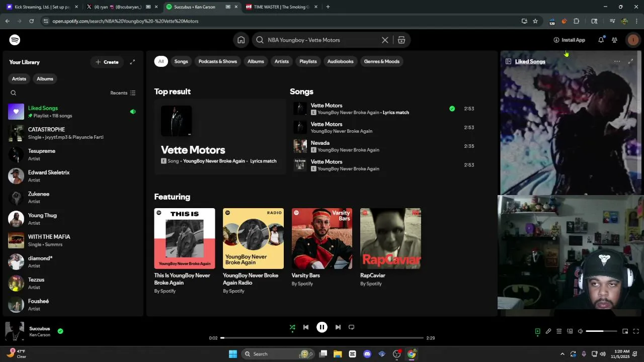Open Connect to a device
Viewport: 644px width, 362px height.
pos(570,331)
